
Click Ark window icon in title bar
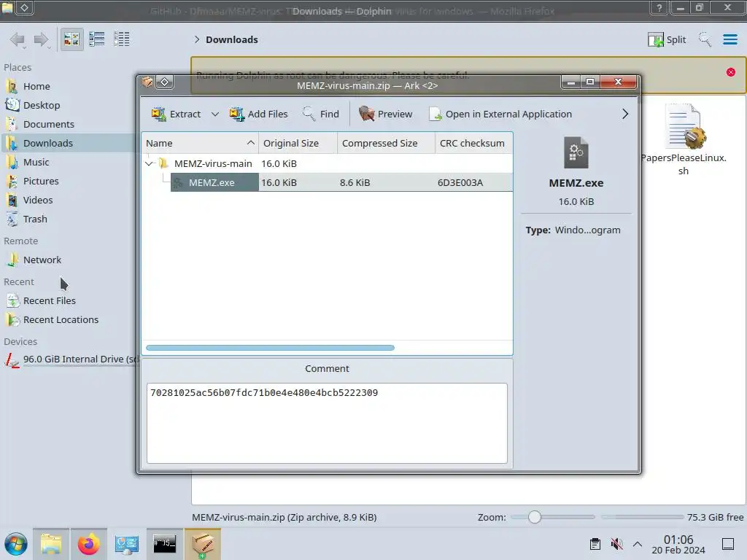click(x=147, y=82)
